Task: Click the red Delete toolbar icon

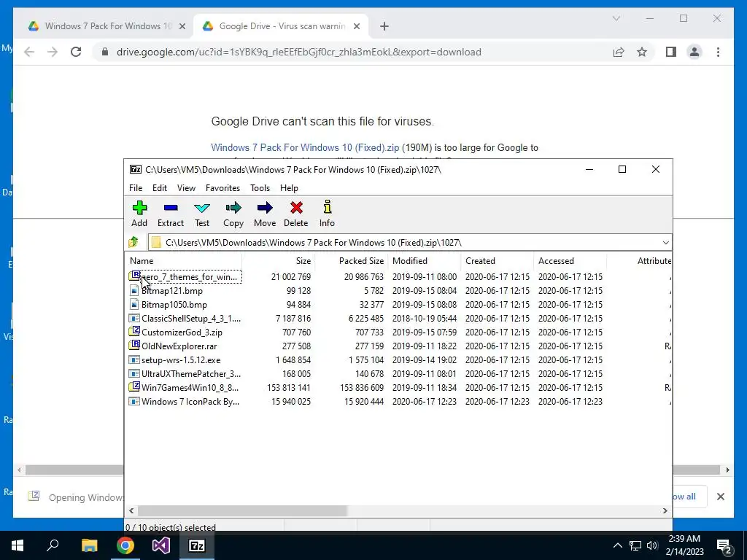Action: [x=296, y=214]
